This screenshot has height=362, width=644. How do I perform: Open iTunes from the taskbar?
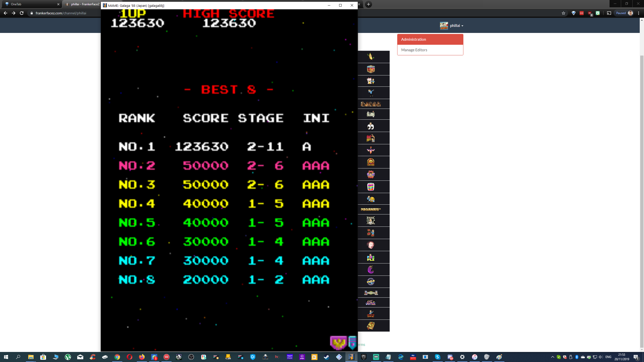point(475,357)
